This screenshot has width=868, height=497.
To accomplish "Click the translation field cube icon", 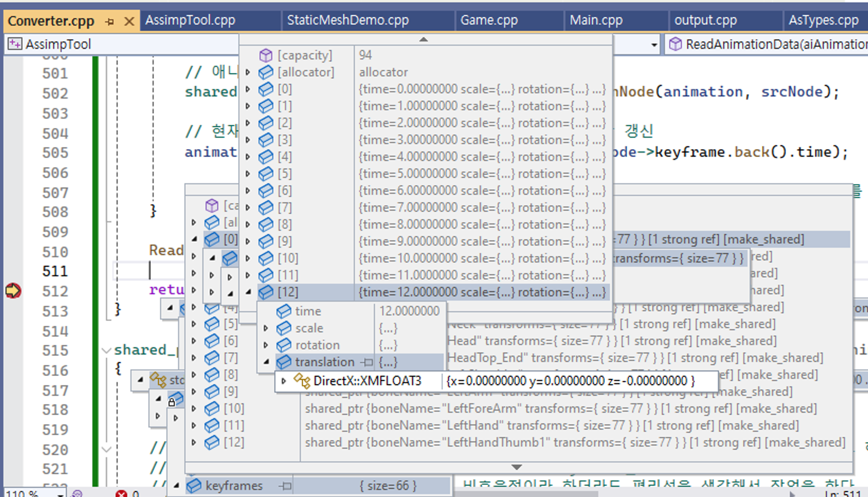I will 283,362.
